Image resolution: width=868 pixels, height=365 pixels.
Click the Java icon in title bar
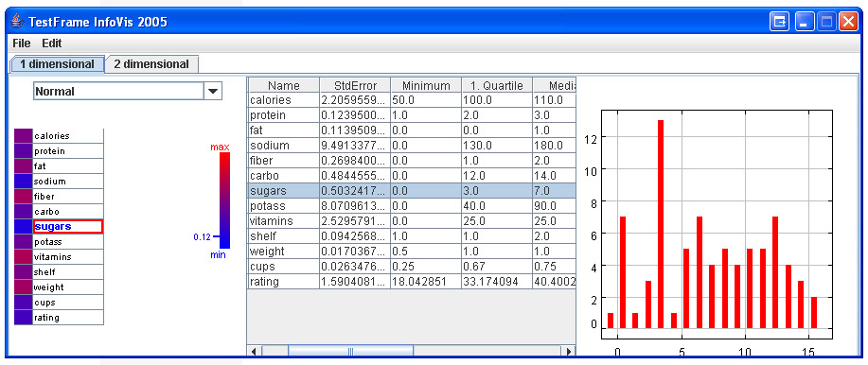tap(18, 22)
